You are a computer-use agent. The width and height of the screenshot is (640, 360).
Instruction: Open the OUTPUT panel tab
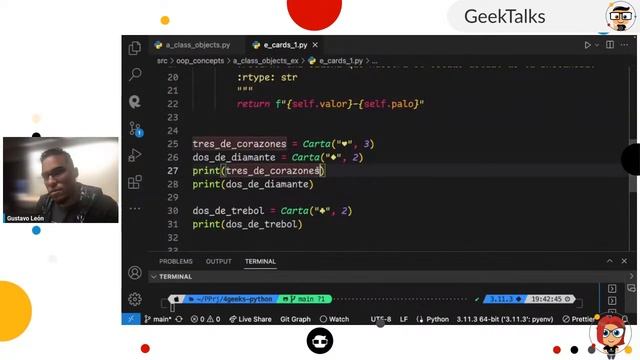tap(219, 261)
